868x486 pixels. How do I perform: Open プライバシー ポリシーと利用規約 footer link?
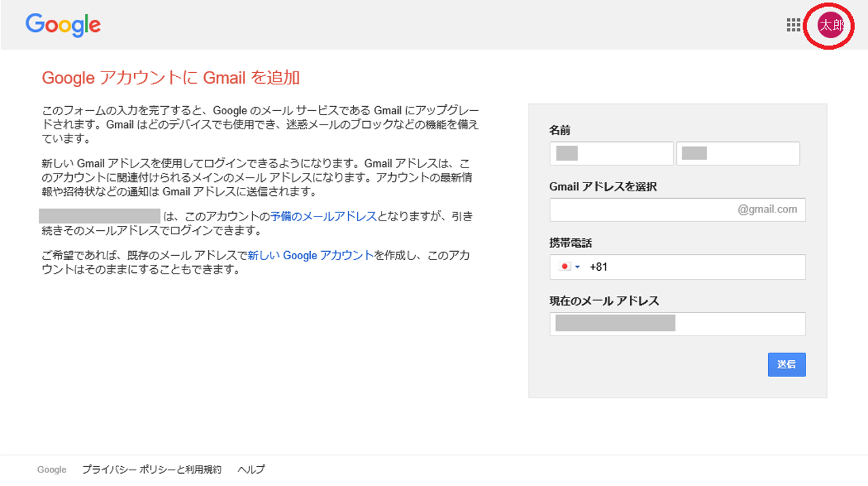[x=152, y=470]
